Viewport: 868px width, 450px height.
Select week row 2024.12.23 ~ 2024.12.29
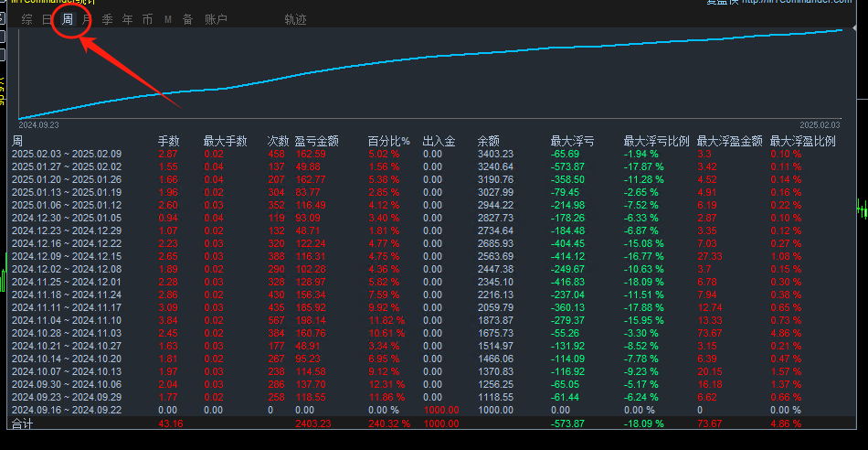(433, 230)
